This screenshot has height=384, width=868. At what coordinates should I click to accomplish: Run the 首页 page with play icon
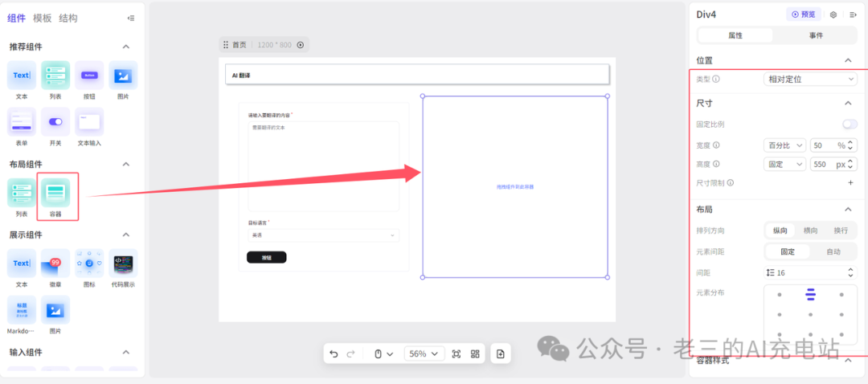[301, 45]
